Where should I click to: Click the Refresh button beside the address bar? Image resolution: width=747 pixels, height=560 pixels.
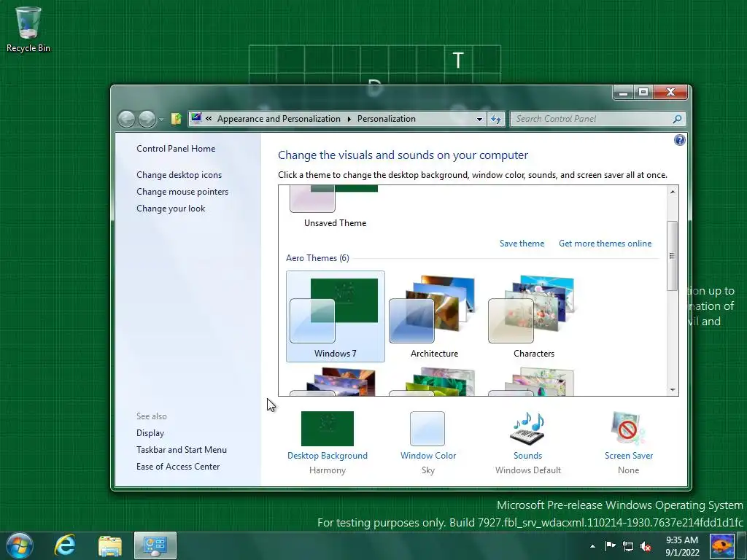point(496,119)
